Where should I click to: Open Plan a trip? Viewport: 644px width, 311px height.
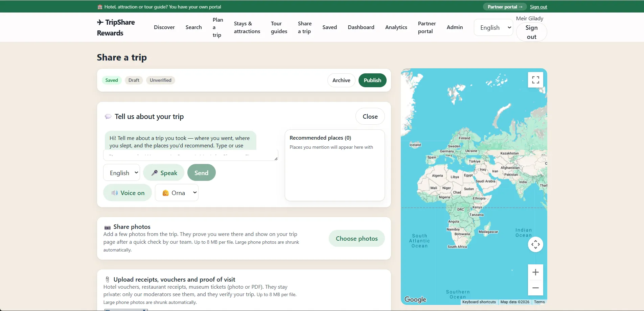[x=218, y=27]
